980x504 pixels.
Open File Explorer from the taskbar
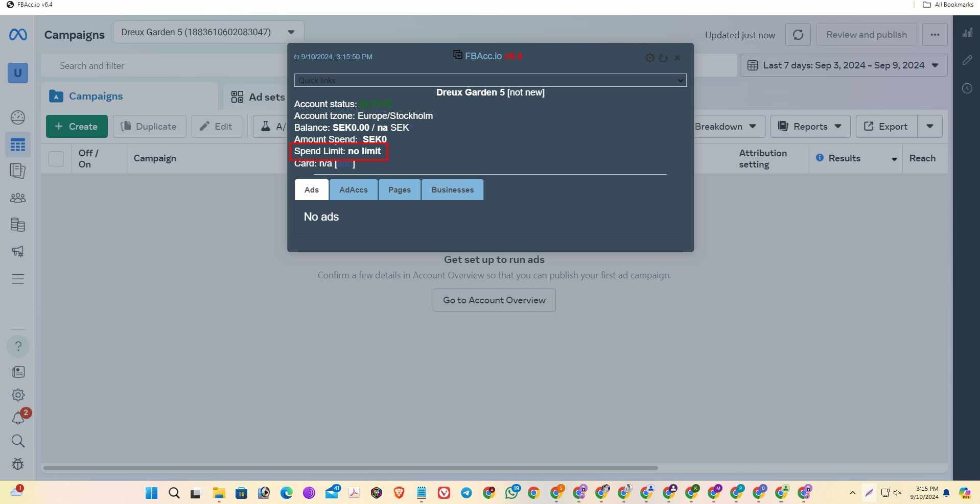coord(219,493)
